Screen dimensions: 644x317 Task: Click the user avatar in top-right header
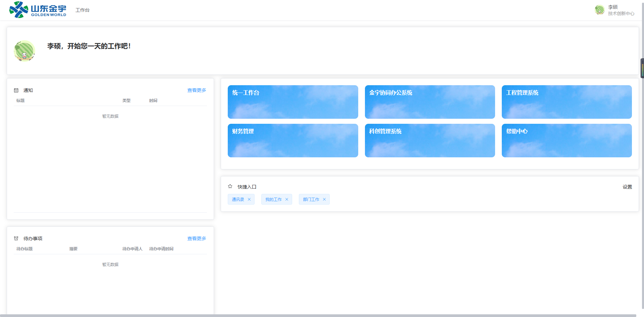[599, 10]
